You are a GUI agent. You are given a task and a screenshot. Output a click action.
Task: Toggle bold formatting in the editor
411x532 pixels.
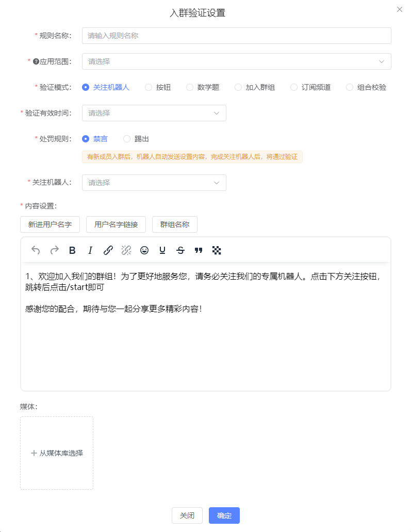point(72,250)
